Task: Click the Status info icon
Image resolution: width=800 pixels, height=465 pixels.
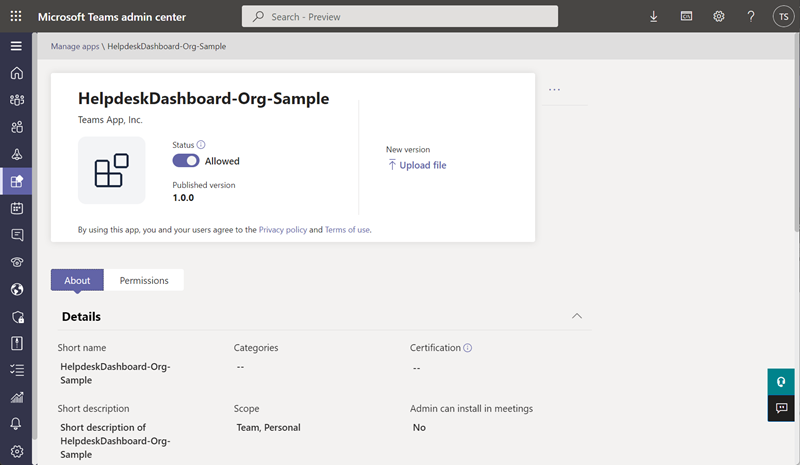Action: coord(201,144)
